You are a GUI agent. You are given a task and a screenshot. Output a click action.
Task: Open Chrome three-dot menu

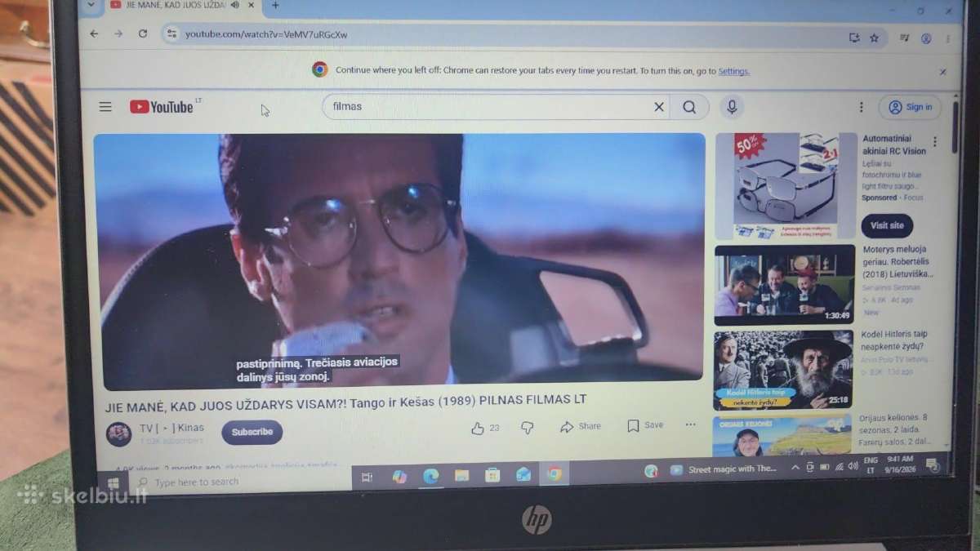(x=947, y=38)
